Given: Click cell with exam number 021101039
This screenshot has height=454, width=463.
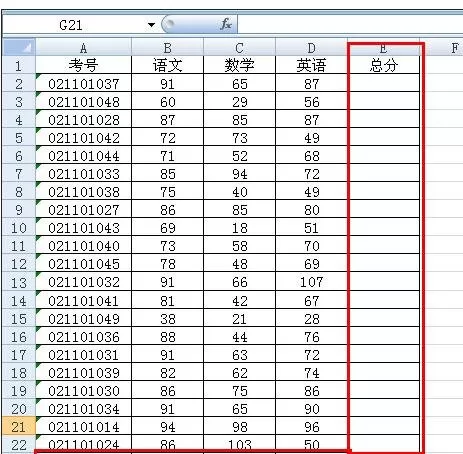Looking at the screenshot, I should point(84,372).
